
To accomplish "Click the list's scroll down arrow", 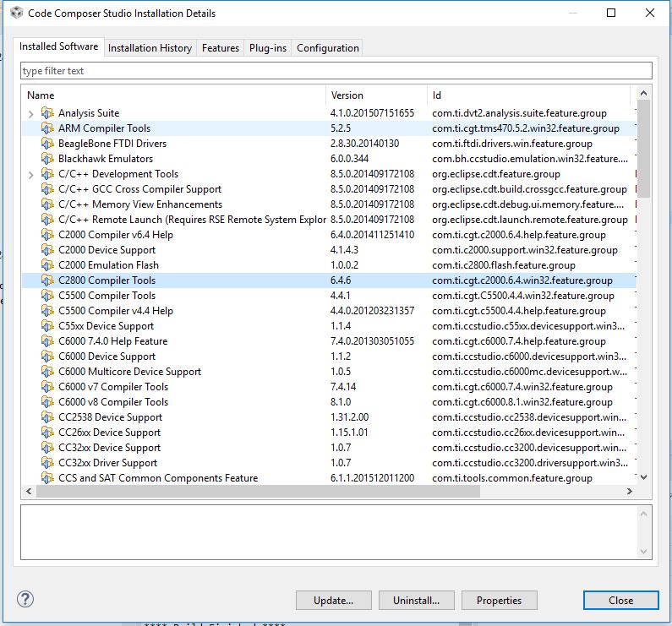I will point(643,476).
